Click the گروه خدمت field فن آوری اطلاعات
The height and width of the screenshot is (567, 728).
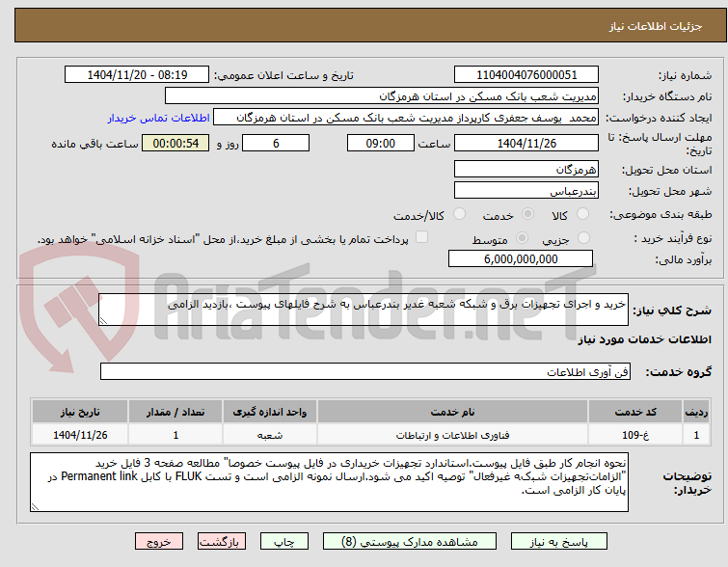coord(365,371)
